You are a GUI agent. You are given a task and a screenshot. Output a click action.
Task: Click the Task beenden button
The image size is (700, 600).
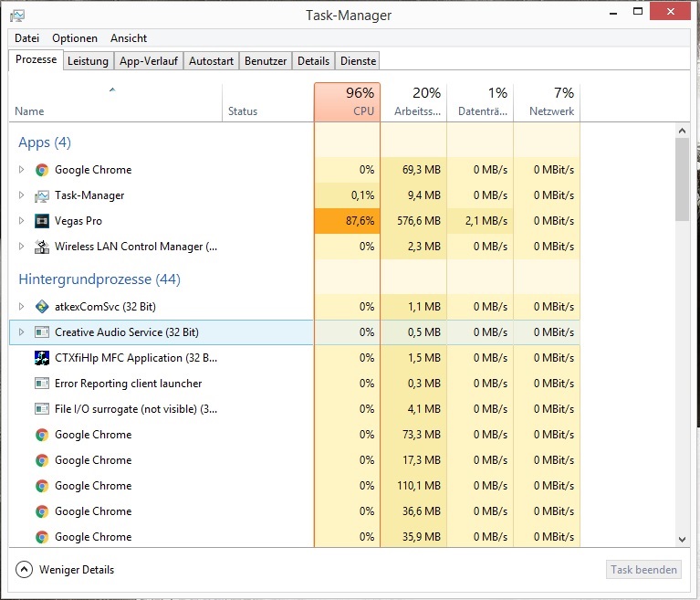pos(643,570)
